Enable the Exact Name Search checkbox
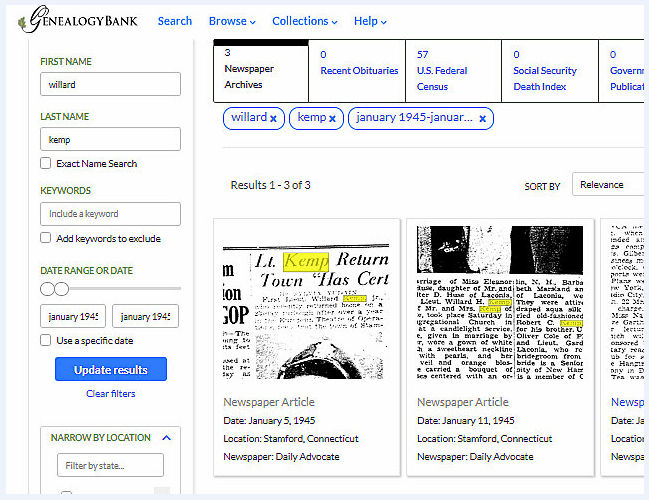Viewport: 649px width, 500px height. 46,163
